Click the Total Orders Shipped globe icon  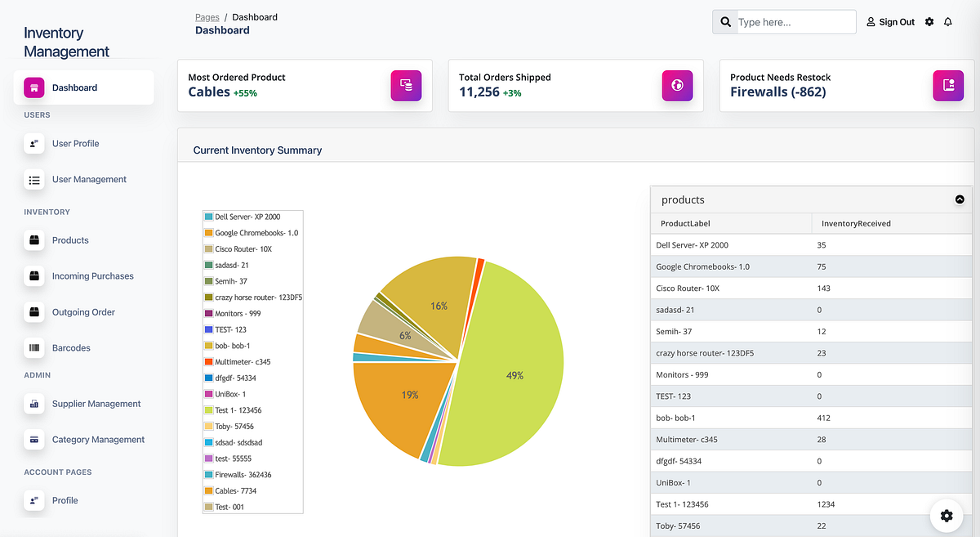(x=677, y=85)
